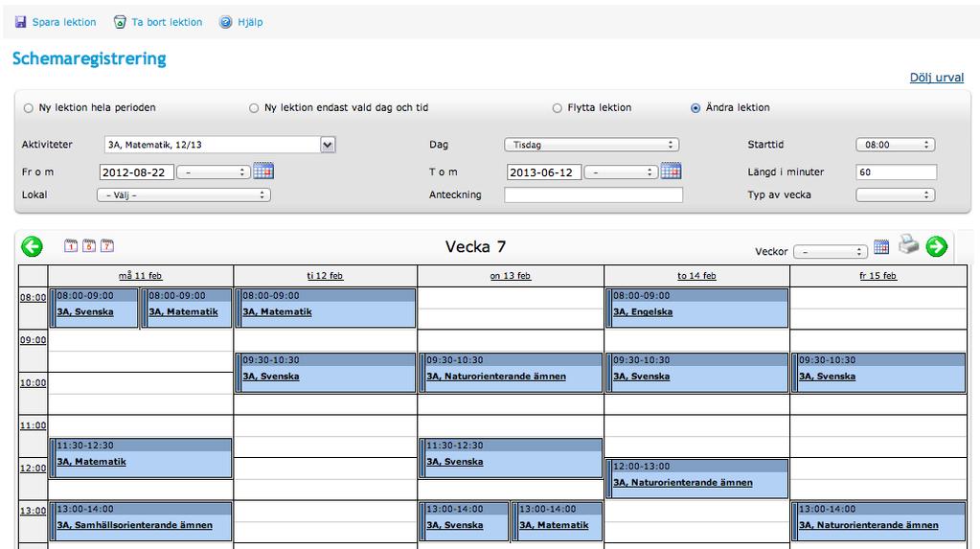Open the calendar picker next to From date
Image resolution: width=980 pixels, height=549 pixels.
tap(263, 171)
